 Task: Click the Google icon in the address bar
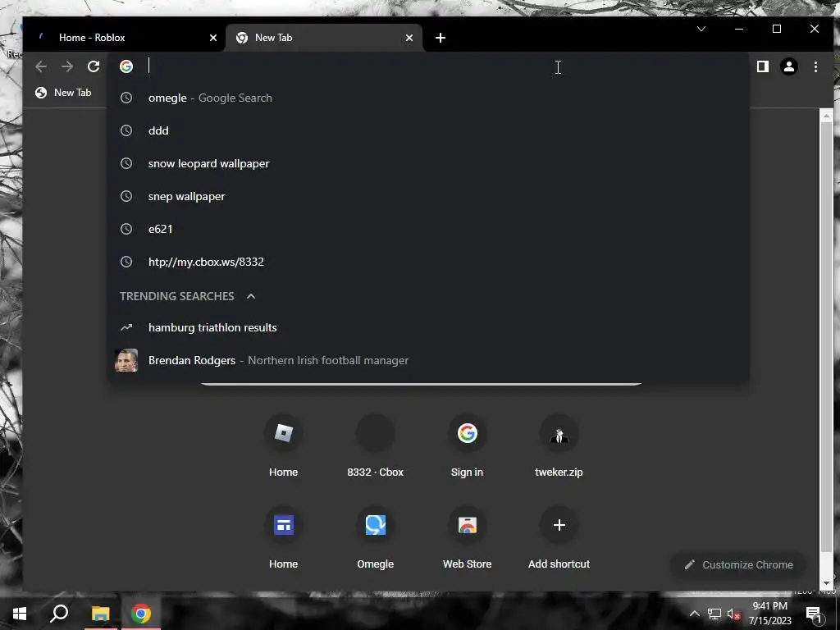(x=126, y=66)
